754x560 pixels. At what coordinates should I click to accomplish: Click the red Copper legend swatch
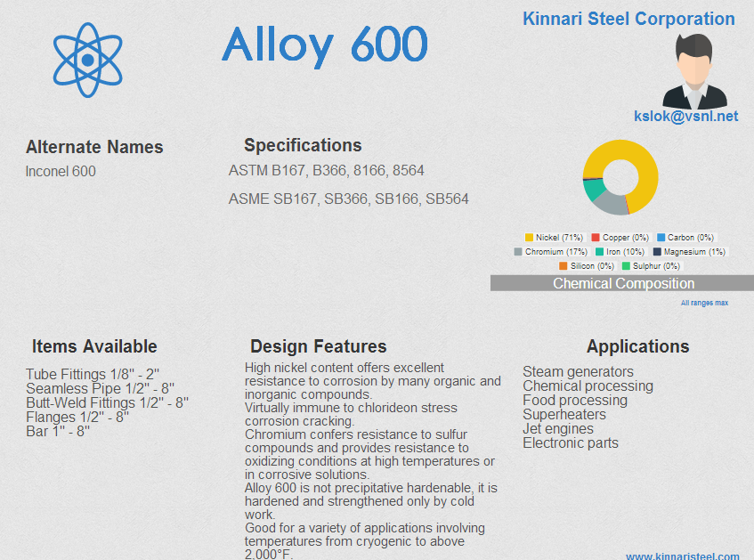point(596,237)
